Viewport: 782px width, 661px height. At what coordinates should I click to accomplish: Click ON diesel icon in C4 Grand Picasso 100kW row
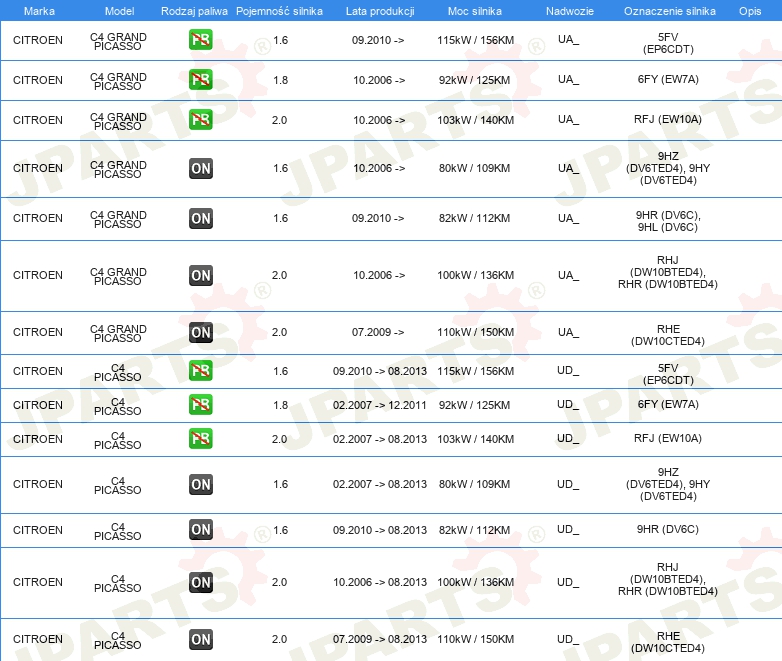[x=200, y=275]
